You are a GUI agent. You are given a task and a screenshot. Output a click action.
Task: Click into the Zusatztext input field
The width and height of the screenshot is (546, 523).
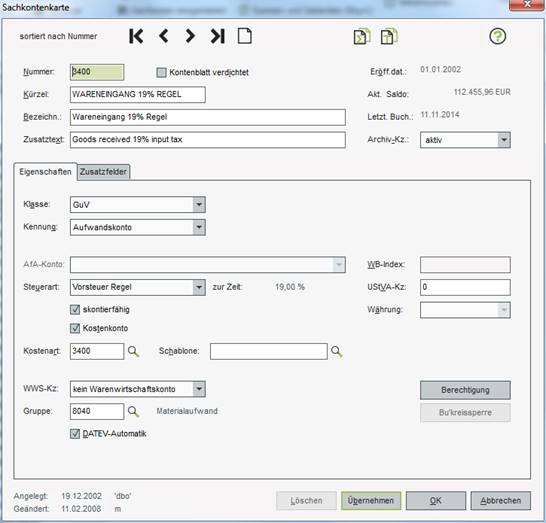point(208,140)
